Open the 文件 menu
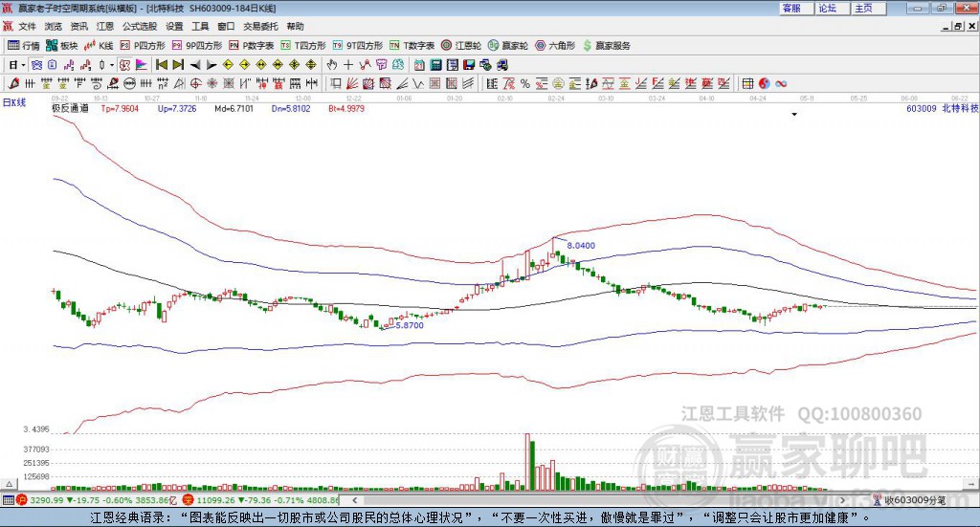This screenshot has width=980, height=527. tap(27, 26)
